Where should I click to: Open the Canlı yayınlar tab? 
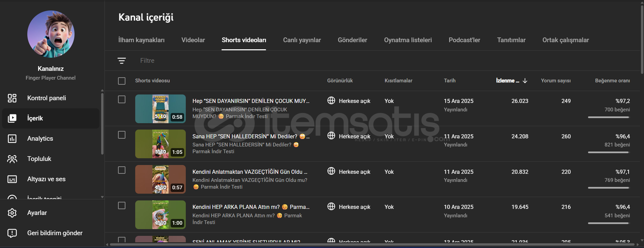coord(302,40)
